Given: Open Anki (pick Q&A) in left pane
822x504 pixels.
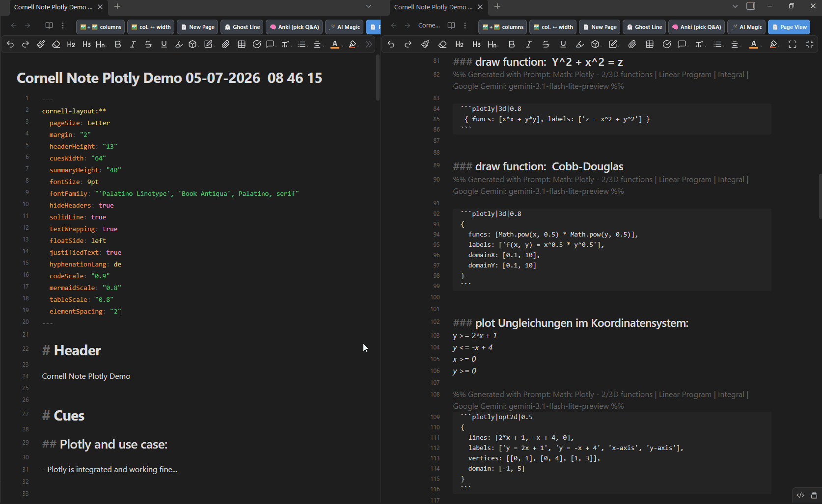Looking at the screenshot, I should (x=294, y=27).
